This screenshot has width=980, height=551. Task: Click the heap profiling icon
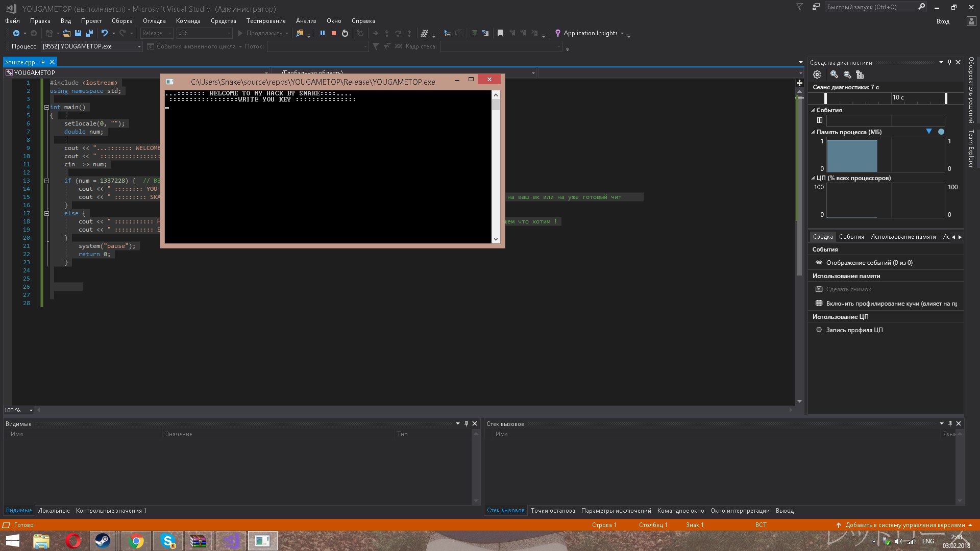[x=819, y=303]
